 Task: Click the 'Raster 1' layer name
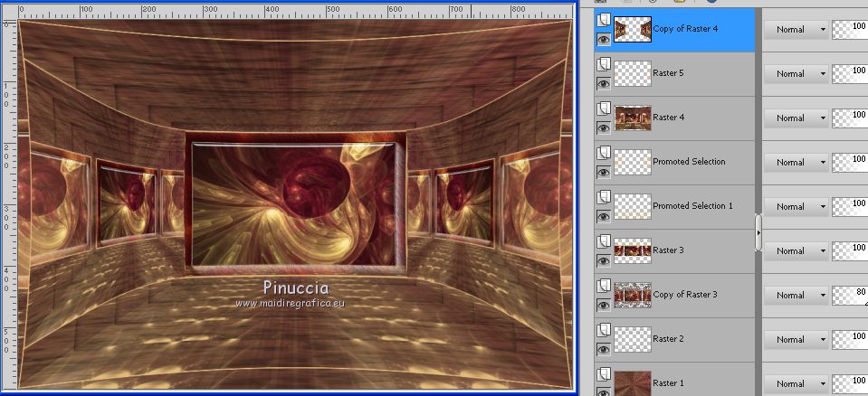pyautogui.click(x=668, y=382)
